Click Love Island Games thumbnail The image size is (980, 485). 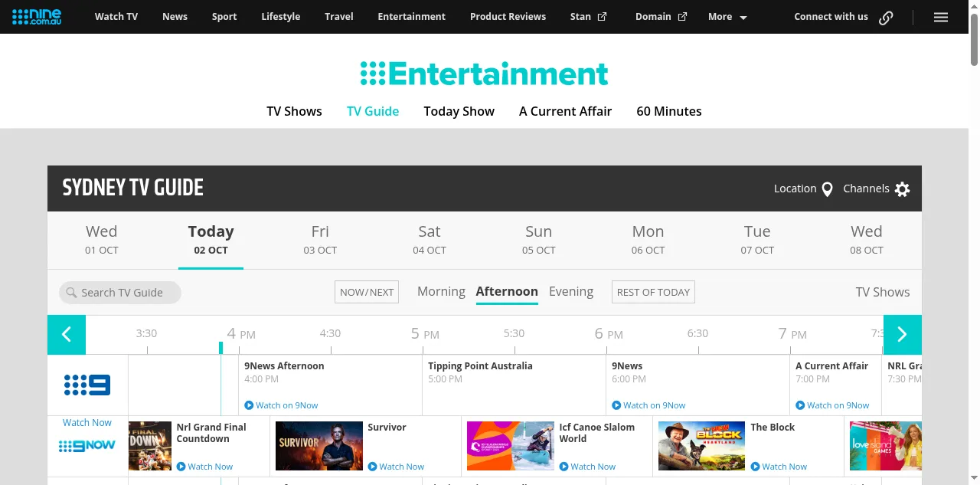tap(886, 446)
